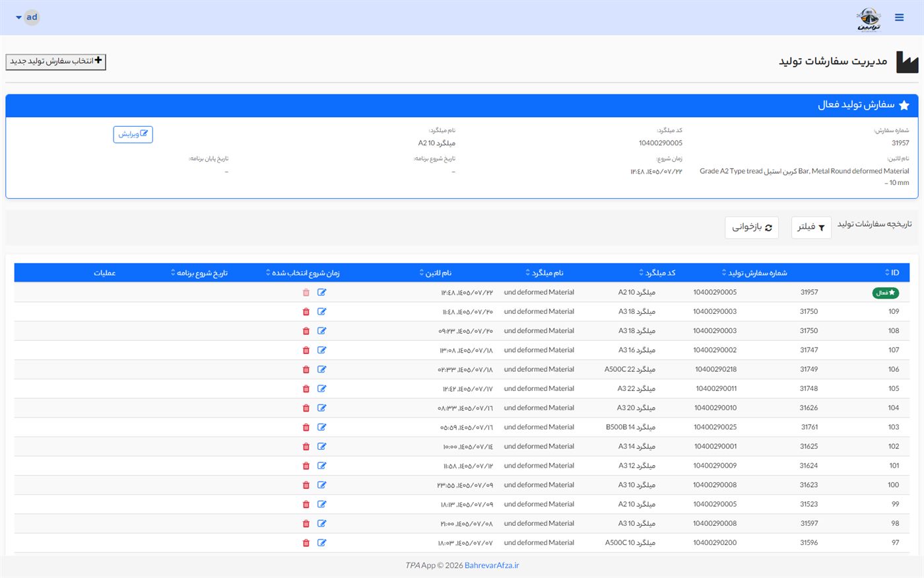The width and height of the screenshot is (924, 578).
Task: Delete row with ID 105
Action: click(306, 388)
